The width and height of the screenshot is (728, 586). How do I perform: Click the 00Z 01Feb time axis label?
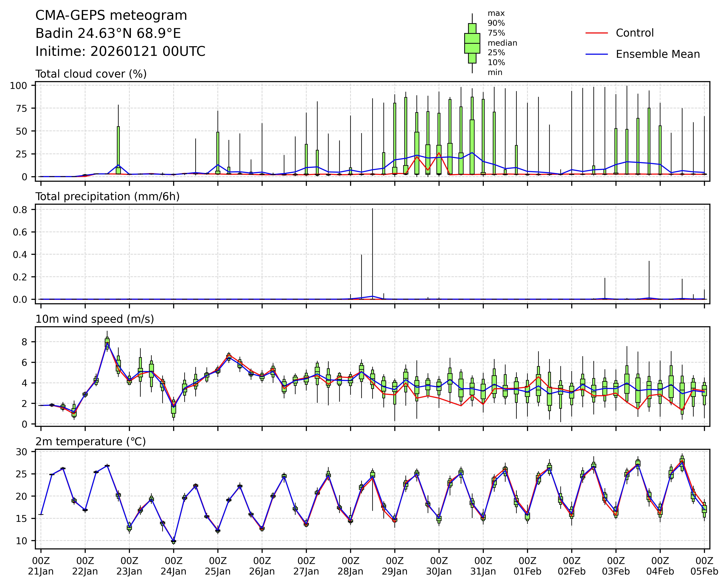527,566
